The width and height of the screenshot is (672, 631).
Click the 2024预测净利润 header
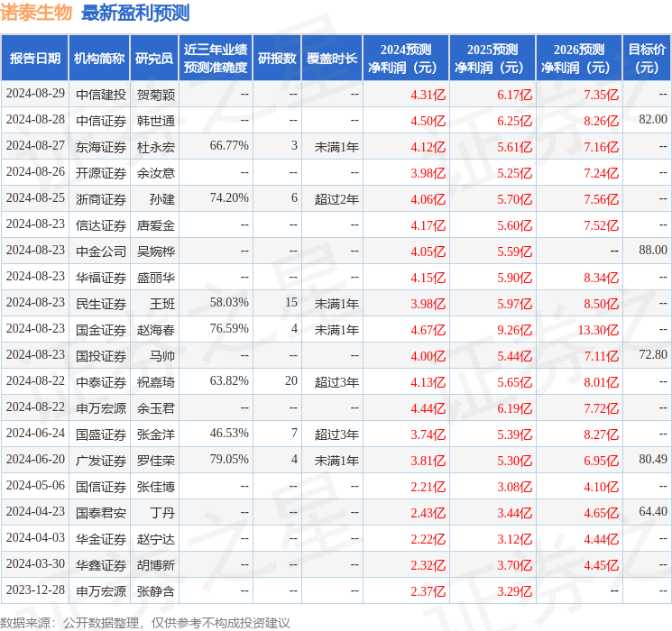pyautogui.click(x=406, y=59)
